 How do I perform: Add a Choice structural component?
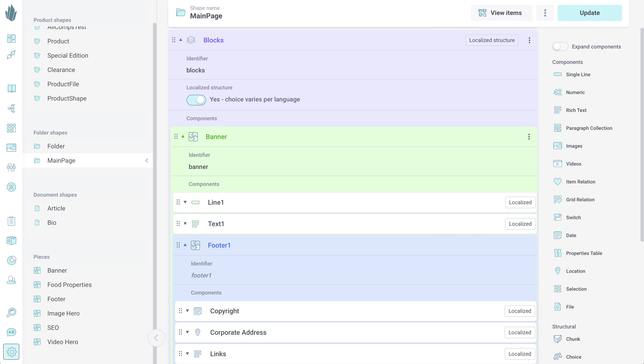click(567, 357)
